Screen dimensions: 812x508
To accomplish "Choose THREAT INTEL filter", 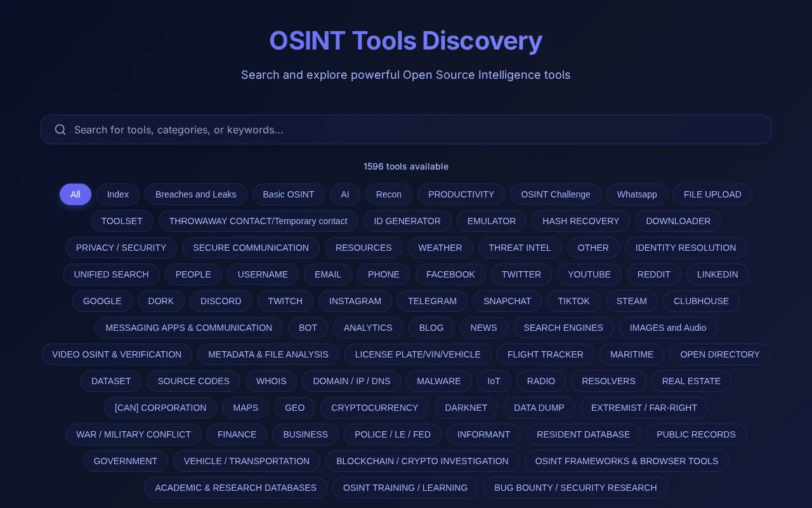I will click(520, 248).
